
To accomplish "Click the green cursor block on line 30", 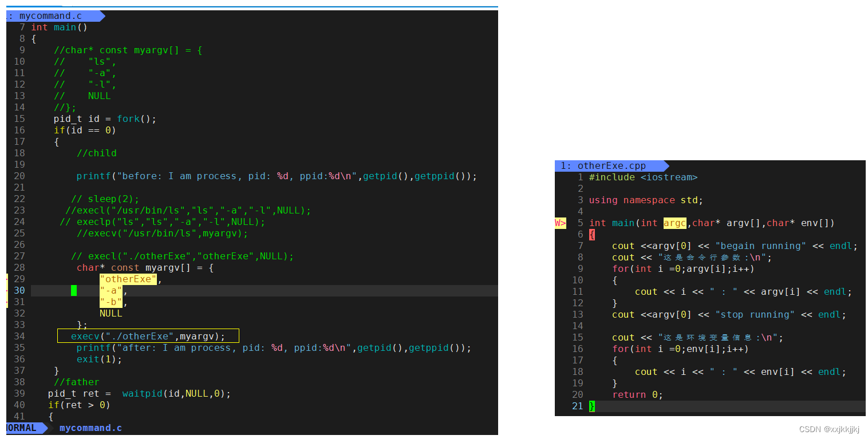I will coord(74,290).
